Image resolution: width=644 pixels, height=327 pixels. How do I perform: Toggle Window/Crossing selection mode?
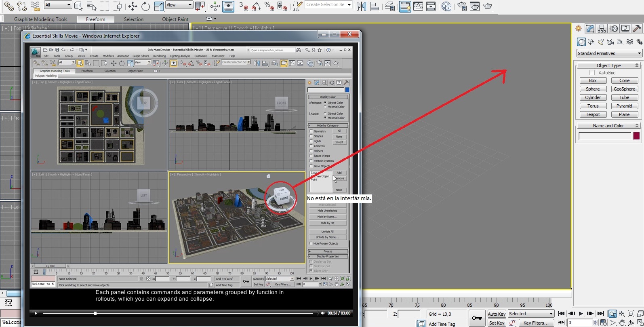pos(117,6)
